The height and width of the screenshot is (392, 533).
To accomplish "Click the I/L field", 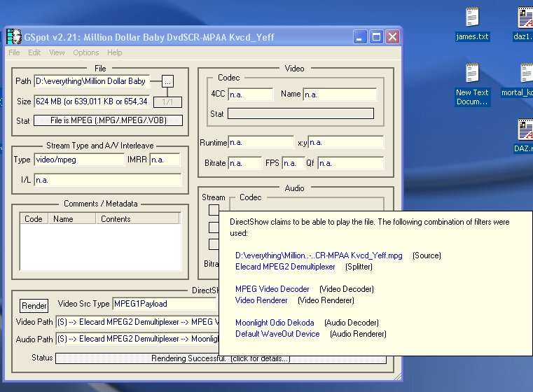I will [108, 180].
